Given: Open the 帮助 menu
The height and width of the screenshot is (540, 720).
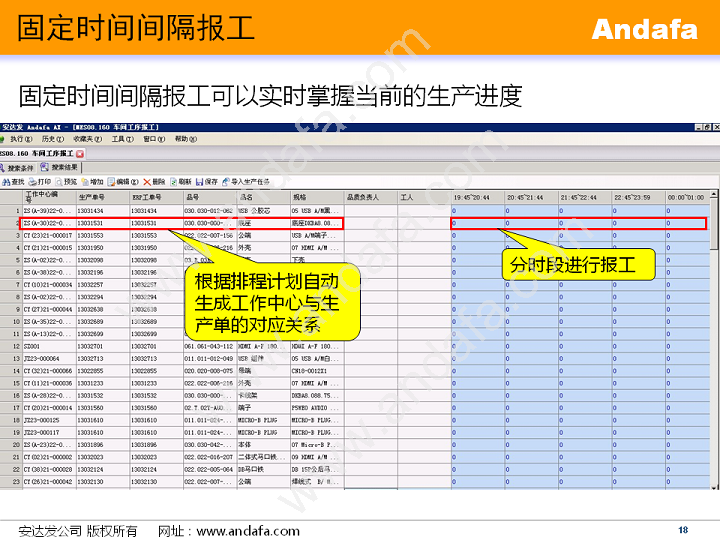Looking at the screenshot, I should [x=185, y=139].
